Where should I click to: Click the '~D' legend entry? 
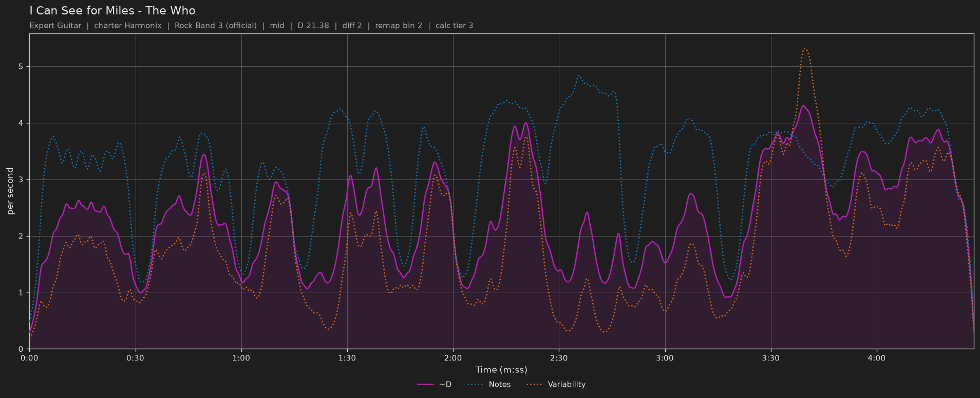435,385
